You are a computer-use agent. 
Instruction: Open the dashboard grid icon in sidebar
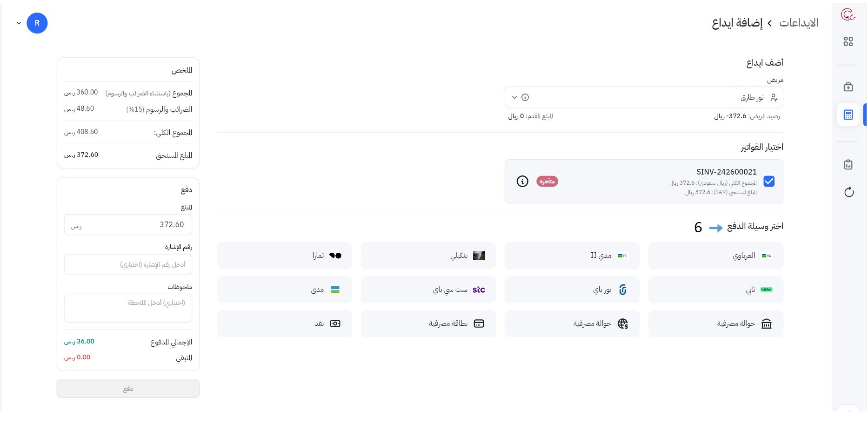[848, 42]
